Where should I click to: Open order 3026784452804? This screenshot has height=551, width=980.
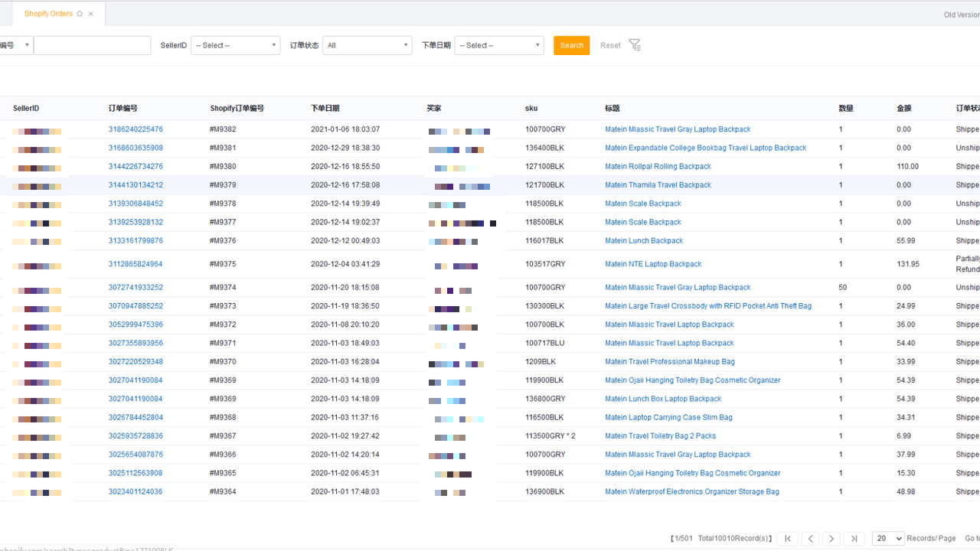coord(136,417)
